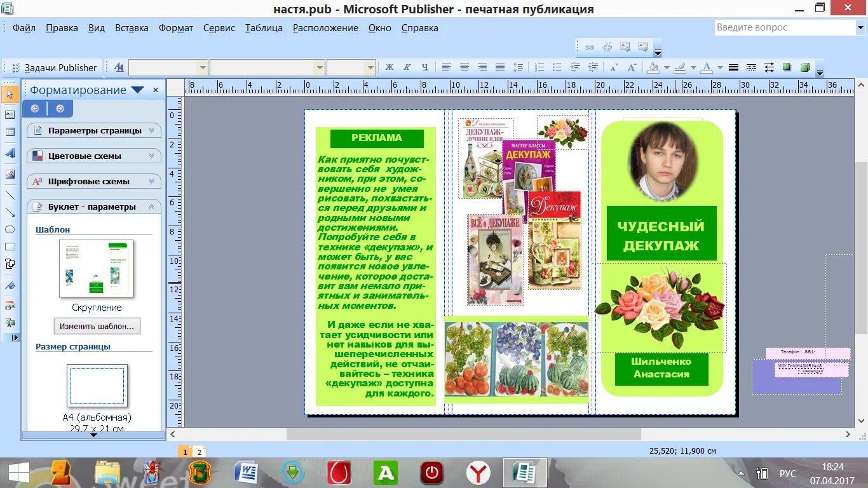Collapse Буклет - параметры section

click(94, 207)
